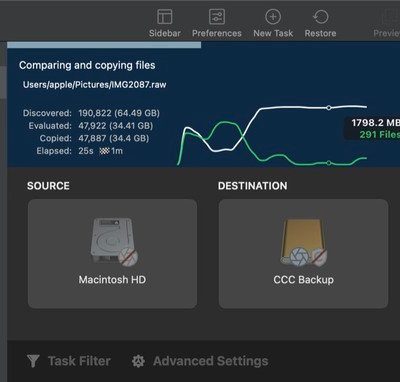Click the Macintosh HD drive icon
The image size is (400, 382).
(114, 242)
